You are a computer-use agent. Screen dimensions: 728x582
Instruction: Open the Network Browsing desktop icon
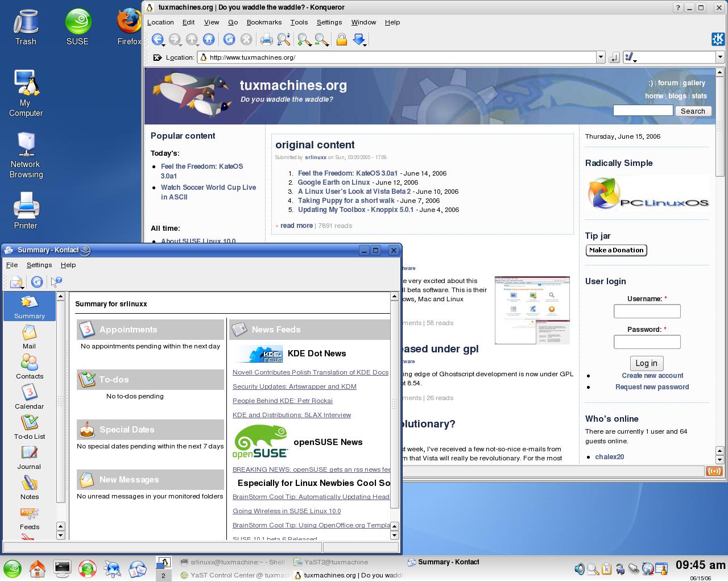pos(26,155)
